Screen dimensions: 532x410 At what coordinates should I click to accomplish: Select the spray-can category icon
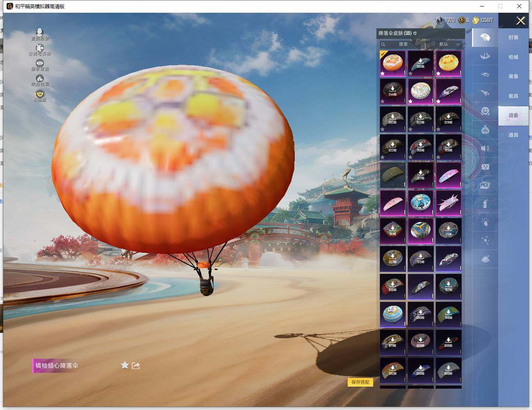coord(485,204)
